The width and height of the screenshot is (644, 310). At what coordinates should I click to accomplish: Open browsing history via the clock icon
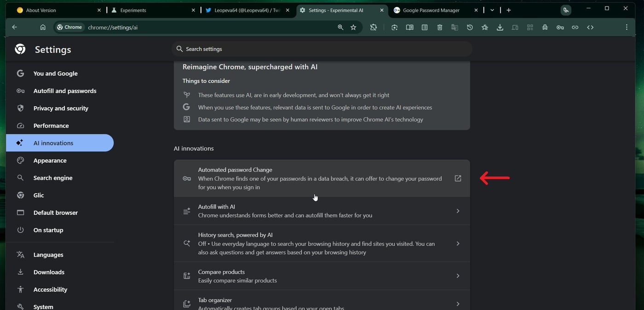[470, 27]
